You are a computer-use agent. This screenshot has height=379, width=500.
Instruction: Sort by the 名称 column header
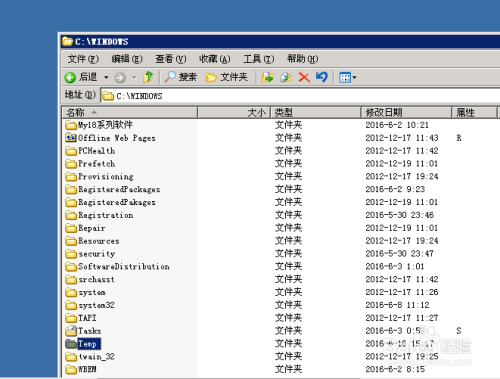click(130, 112)
